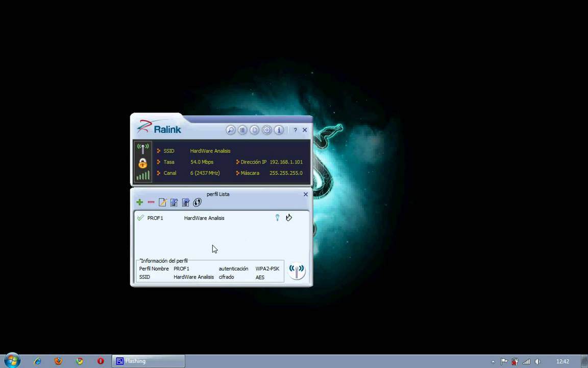Edit the selected profile pencil icon
This screenshot has height=368, width=588.
[162, 202]
